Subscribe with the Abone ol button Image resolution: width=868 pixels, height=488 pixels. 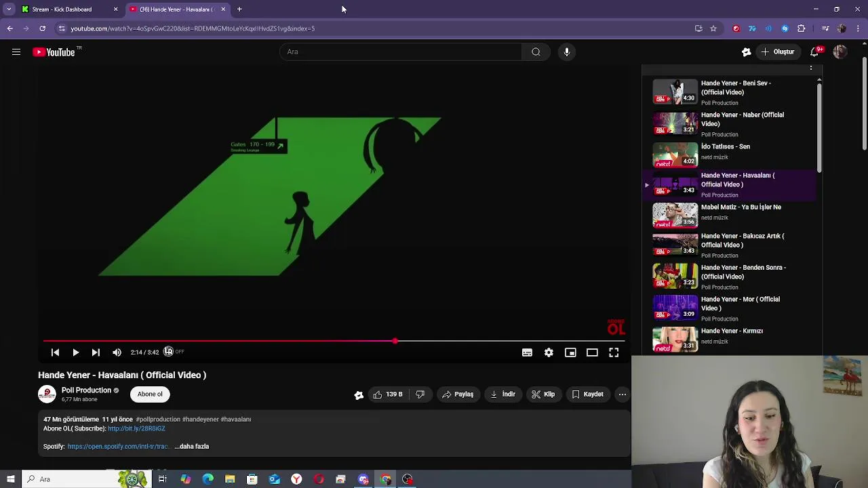[150, 394]
